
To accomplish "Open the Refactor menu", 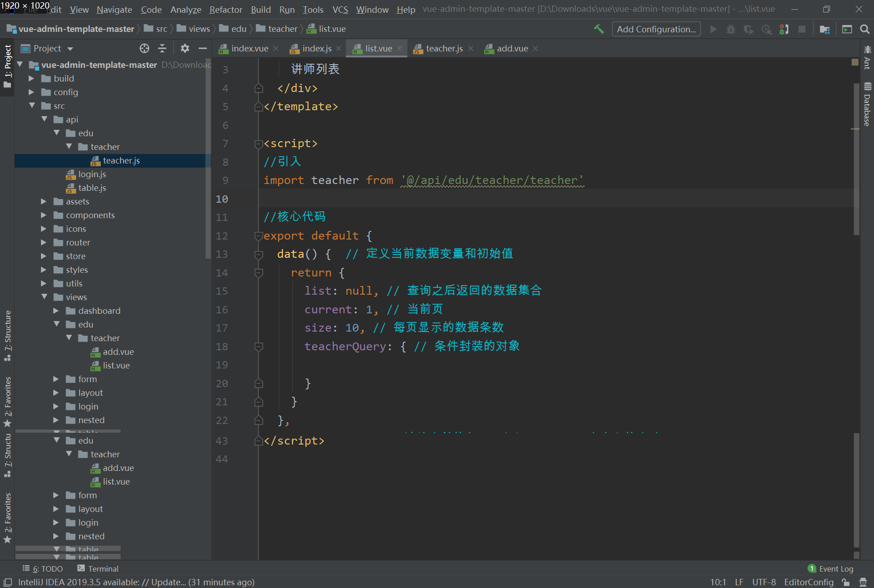I will (x=226, y=10).
